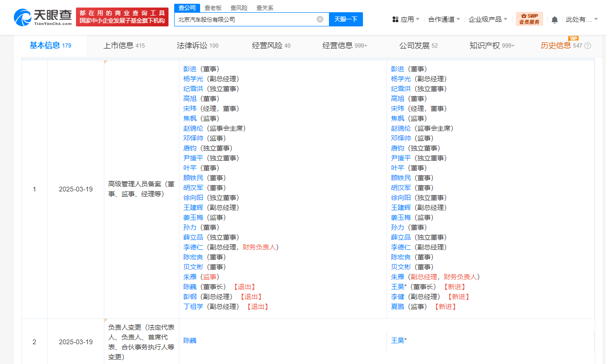Clear the search box with the x icon
Screen dimensions: 606x364
coord(320,19)
